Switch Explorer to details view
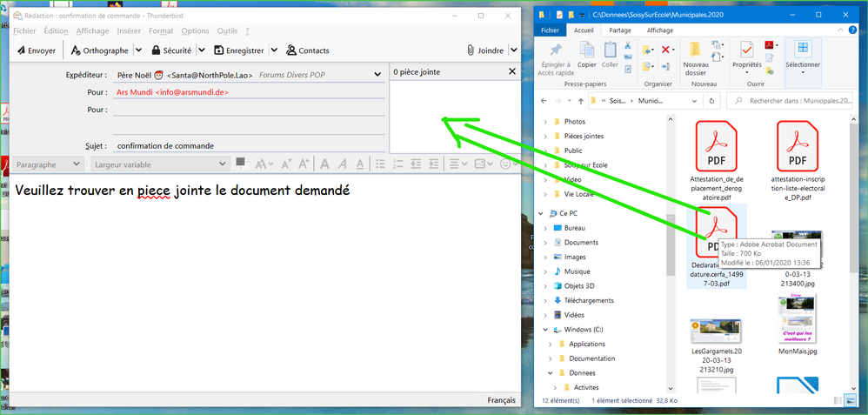868x415 pixels. click(837, 400)
